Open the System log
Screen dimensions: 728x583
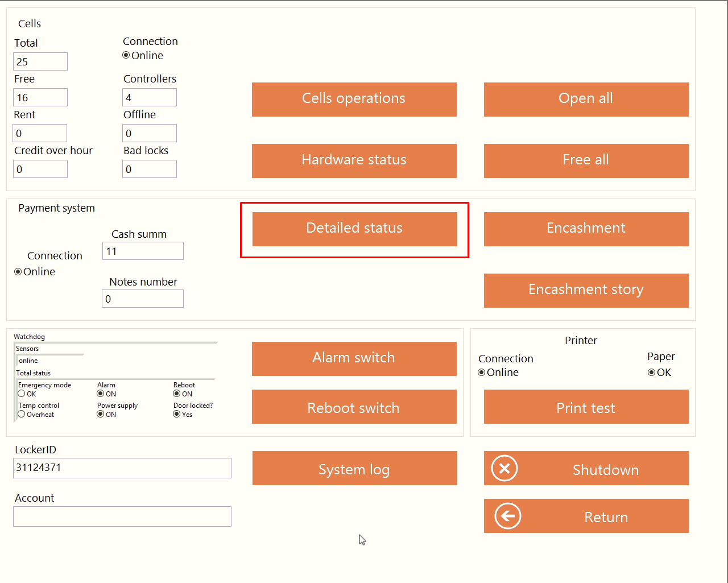coord(354,469)
